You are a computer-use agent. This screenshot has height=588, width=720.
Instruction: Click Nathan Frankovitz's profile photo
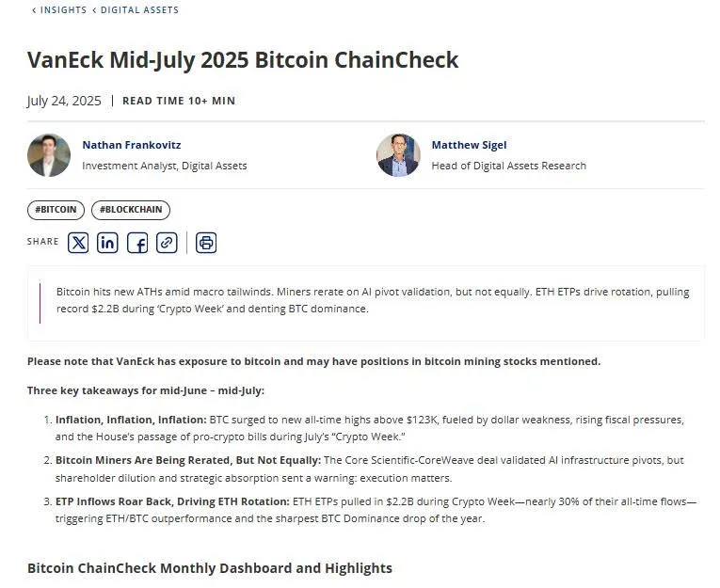point(49,155)
